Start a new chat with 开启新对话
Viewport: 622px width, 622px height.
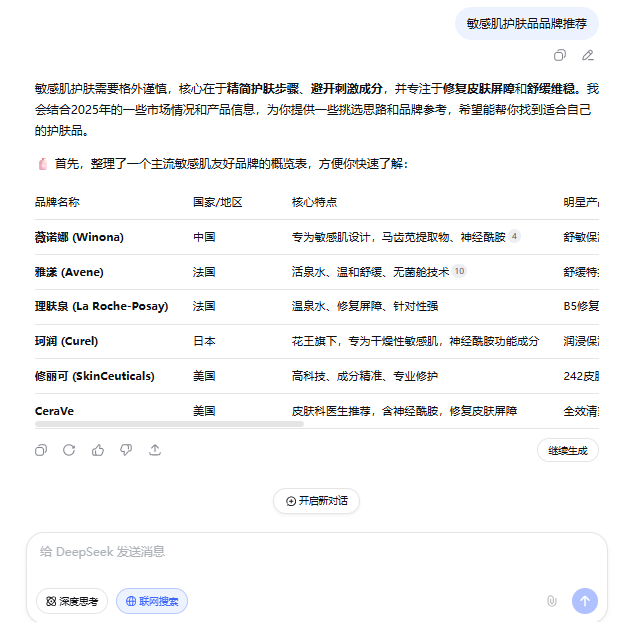(x=316, y=501)
